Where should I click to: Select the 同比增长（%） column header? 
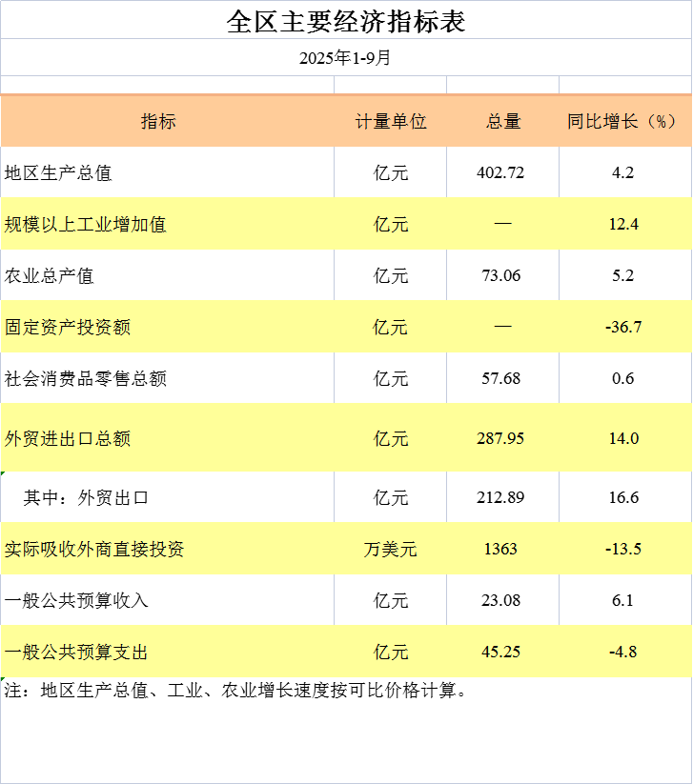pos(622,122)
